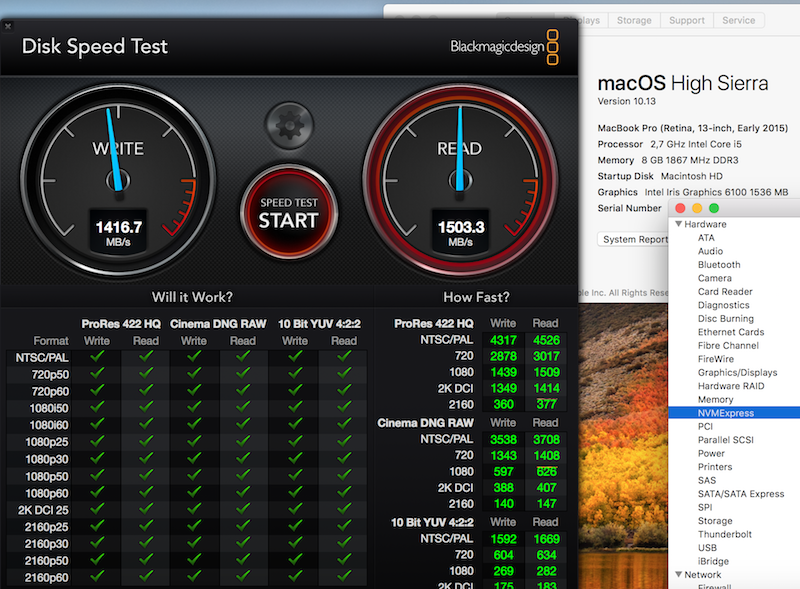Select the highlighted NVMExpress entry

[x=734, y=413]
